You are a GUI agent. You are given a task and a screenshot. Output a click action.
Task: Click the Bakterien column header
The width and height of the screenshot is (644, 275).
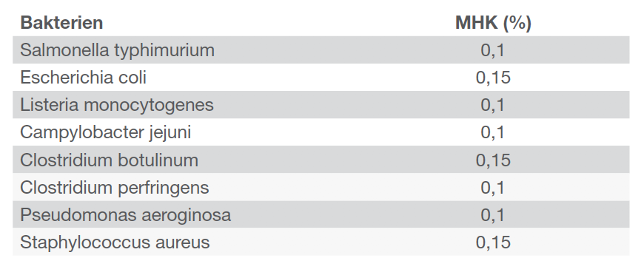tap(61, 23)
